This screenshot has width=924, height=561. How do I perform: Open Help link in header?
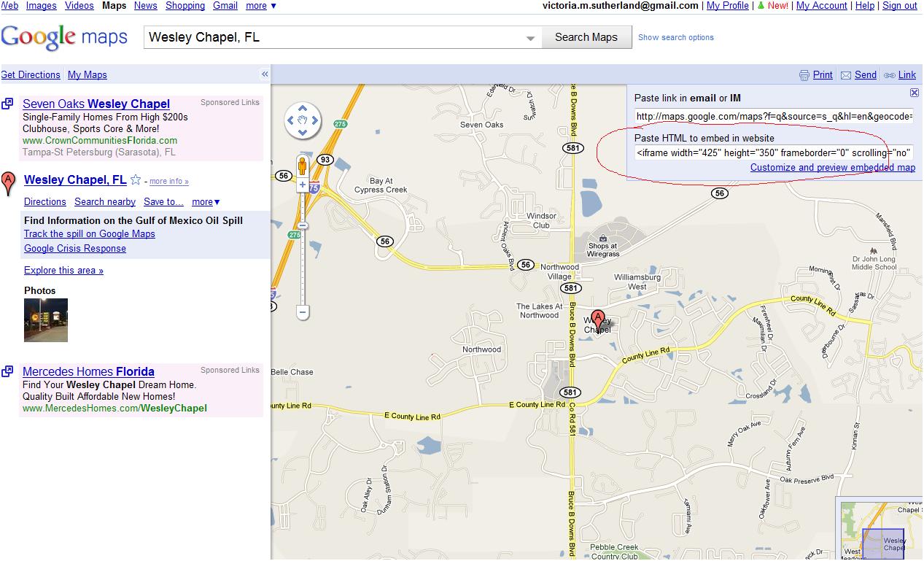[x=865, y=6]
